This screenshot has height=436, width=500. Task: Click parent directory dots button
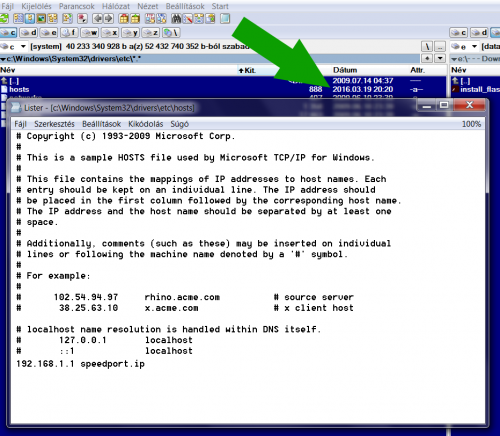(440, 46)
